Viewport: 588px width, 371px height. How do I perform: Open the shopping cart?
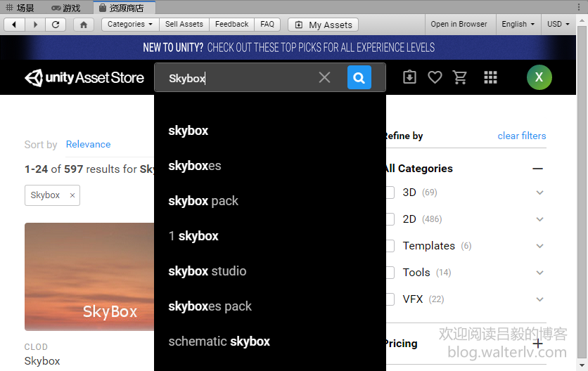tap(460, 77)
